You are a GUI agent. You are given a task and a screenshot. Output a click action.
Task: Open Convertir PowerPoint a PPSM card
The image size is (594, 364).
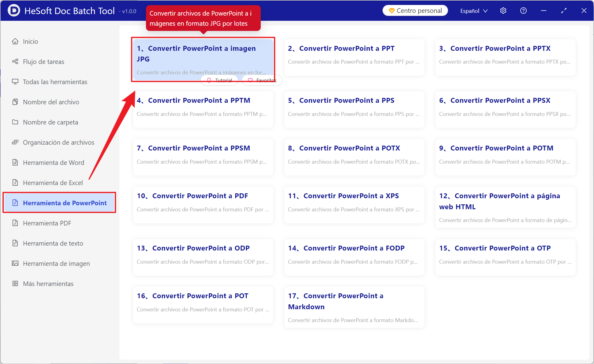tap(203, 157)
